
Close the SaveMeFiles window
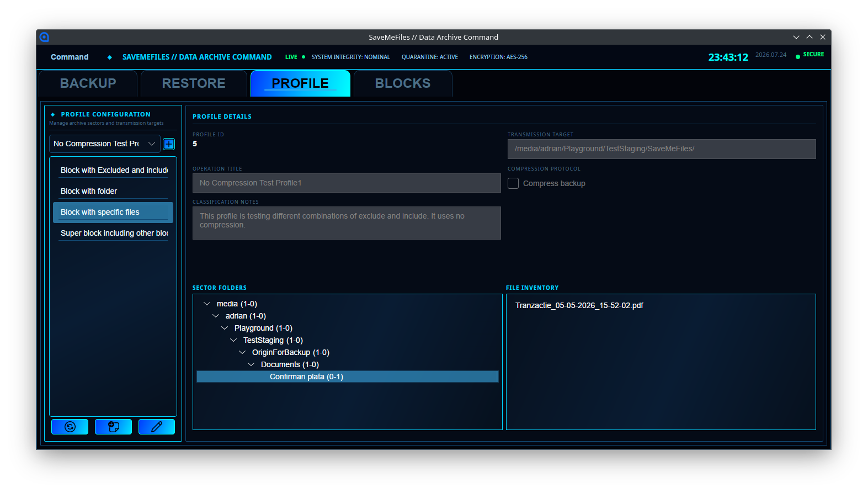click(823, 37)
